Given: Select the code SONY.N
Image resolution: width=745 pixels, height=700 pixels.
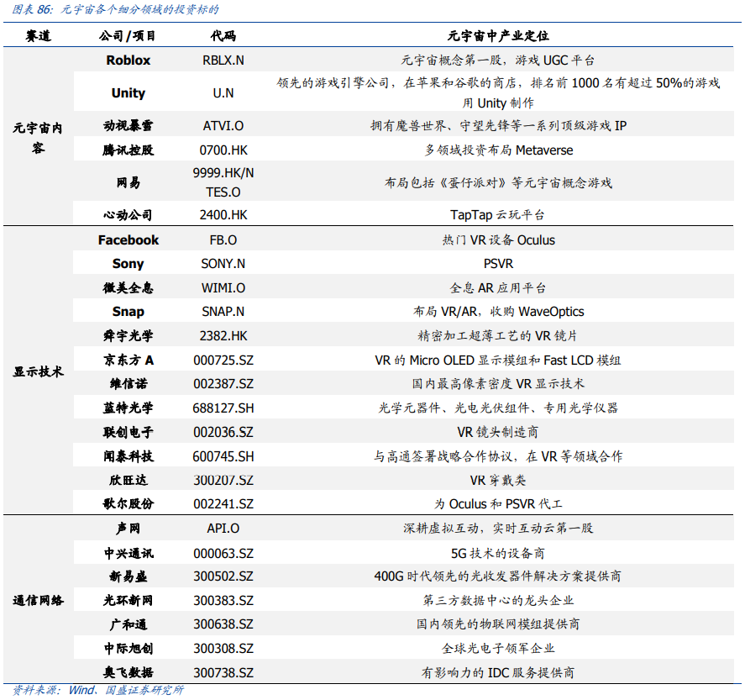Looking at the screenshot, I should coord(223,264).
